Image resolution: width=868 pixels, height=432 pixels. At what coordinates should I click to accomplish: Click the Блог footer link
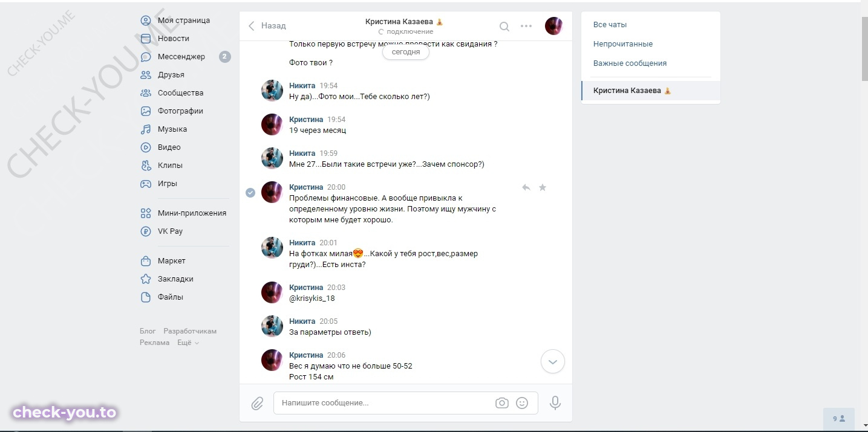[x=148, y=331]
